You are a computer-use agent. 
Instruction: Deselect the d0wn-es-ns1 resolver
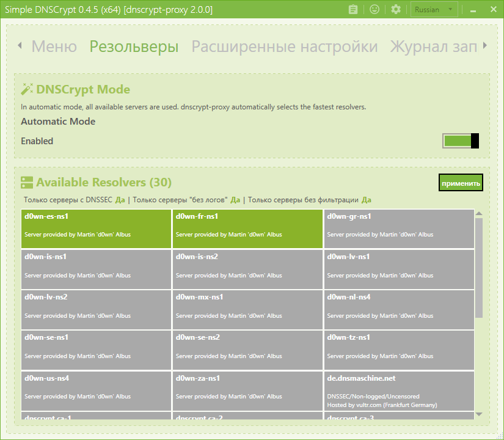[96, 229]
